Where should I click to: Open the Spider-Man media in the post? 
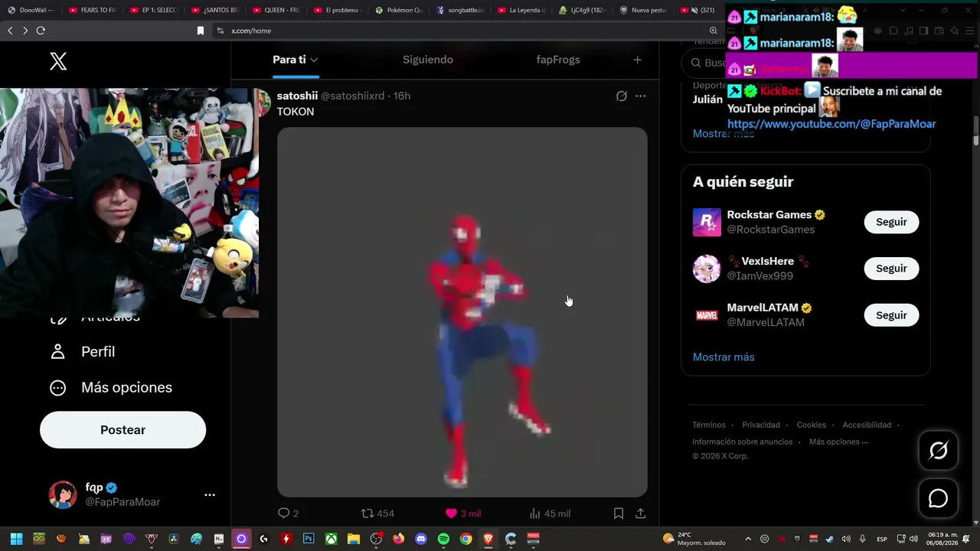pyautogui.click(x=462, y=312)
